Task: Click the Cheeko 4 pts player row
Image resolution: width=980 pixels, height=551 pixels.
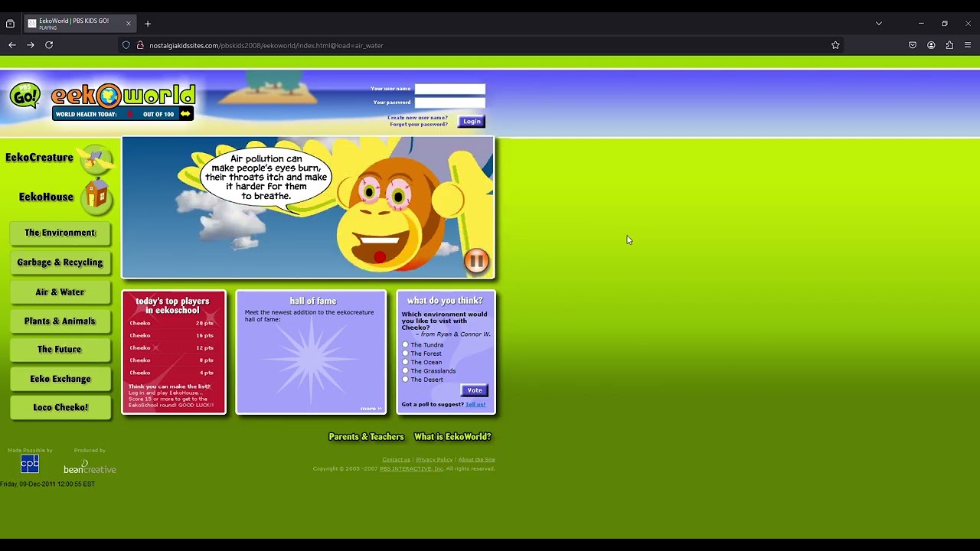Action: coord(172,373)
